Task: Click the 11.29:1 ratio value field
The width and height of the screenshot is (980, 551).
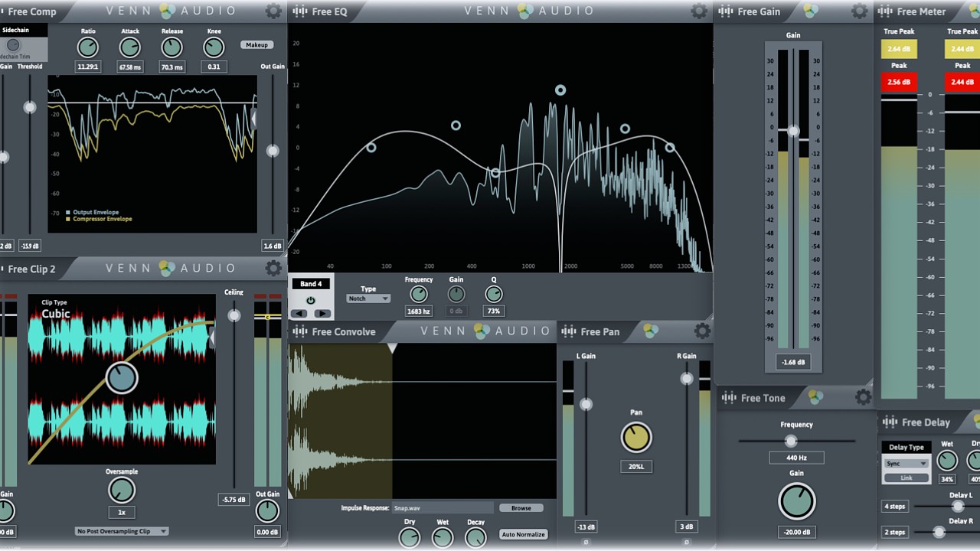Action: pyautogui.click(x=88, y=67)
